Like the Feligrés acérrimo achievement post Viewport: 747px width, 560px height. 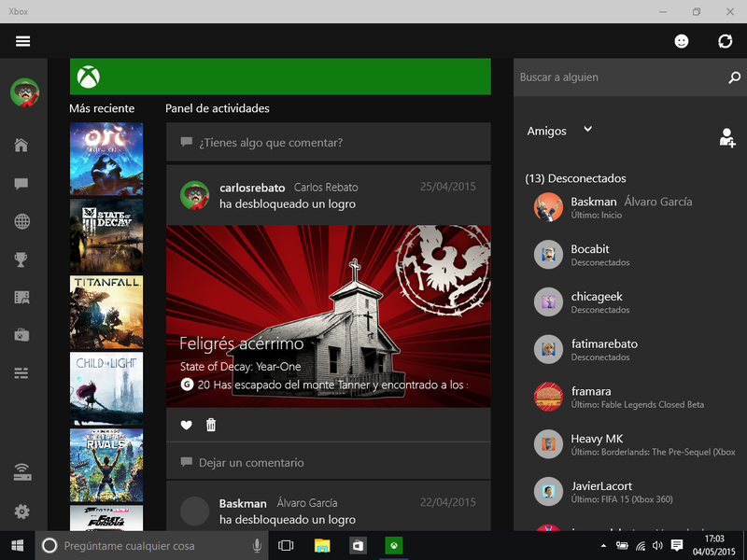tap(186, 425)
